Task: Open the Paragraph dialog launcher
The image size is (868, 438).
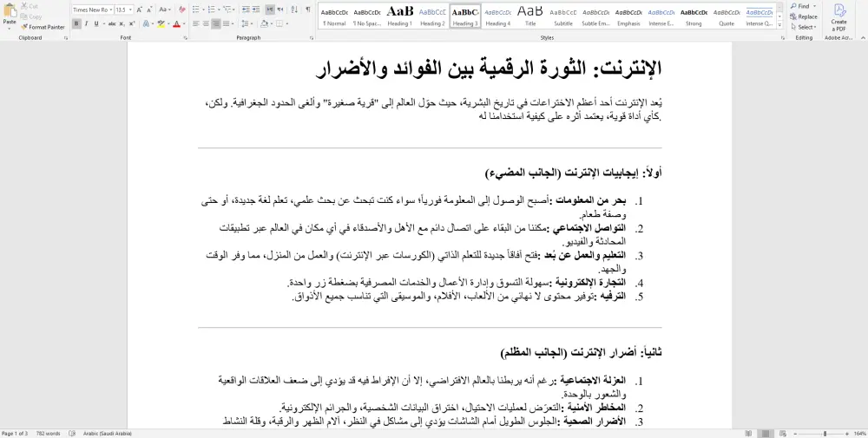Action: pos(312,38)
